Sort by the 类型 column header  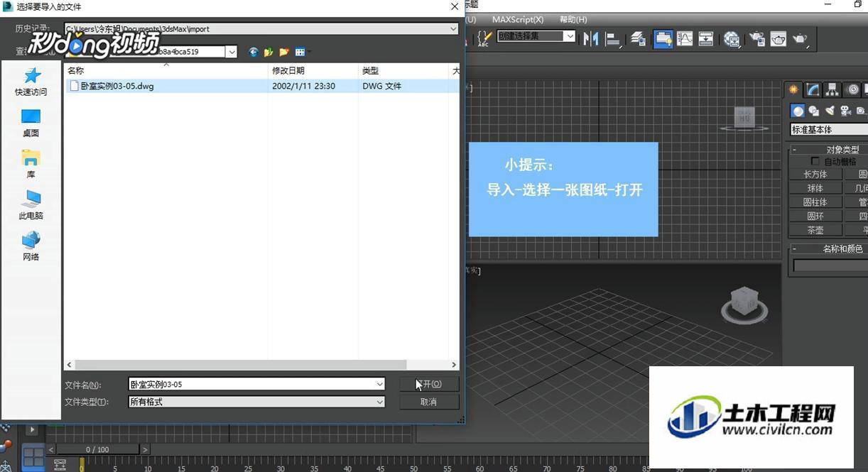(x=404, y=70)
